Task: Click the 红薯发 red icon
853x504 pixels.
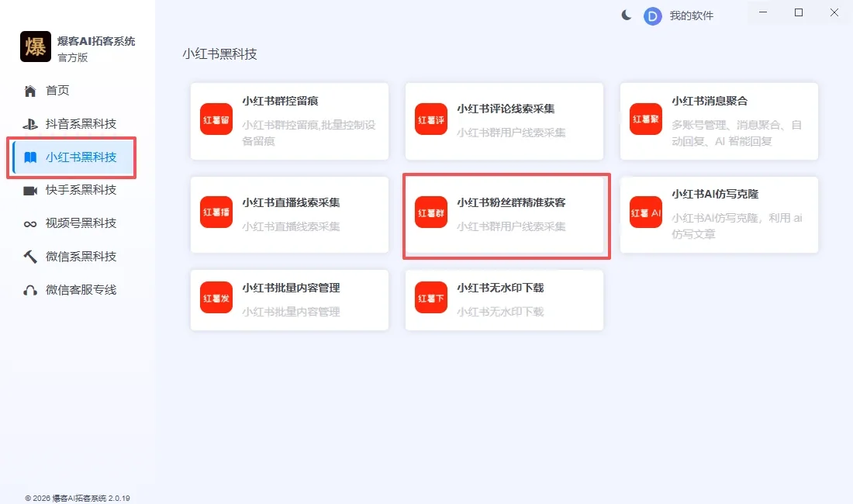Action: point(216,298)
